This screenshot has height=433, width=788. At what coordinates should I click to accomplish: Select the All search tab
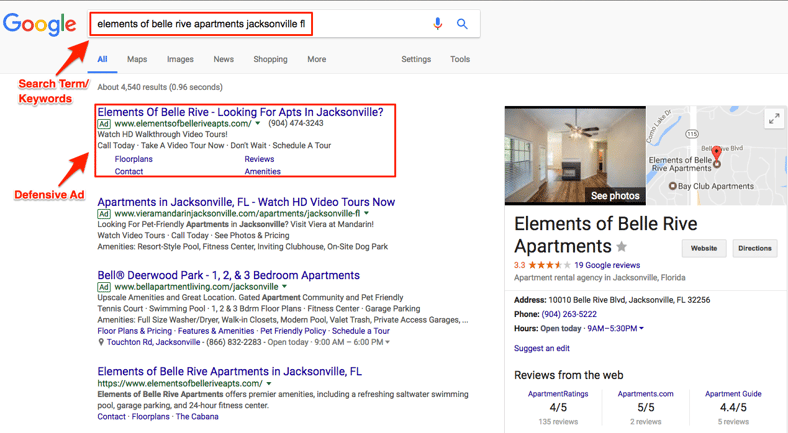103,59
